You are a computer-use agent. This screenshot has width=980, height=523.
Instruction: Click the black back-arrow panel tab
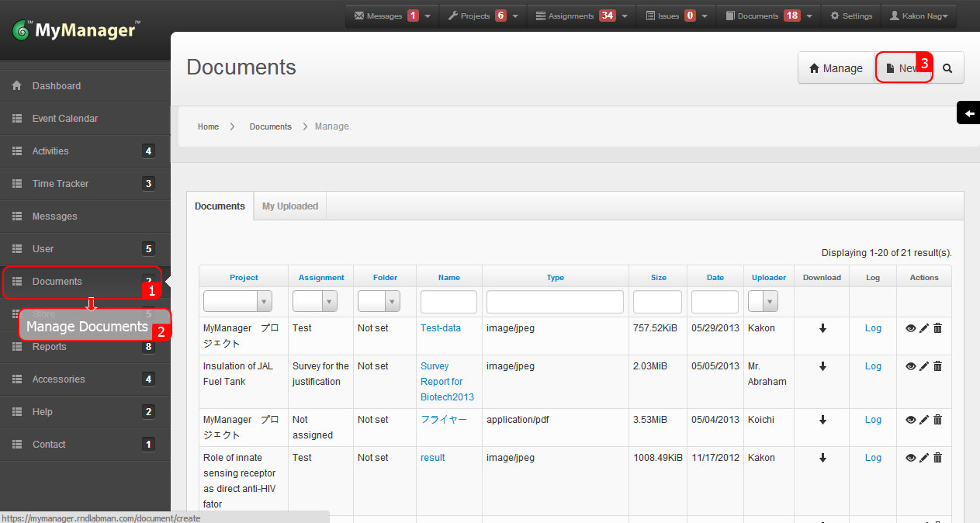(x=968, y=113)
